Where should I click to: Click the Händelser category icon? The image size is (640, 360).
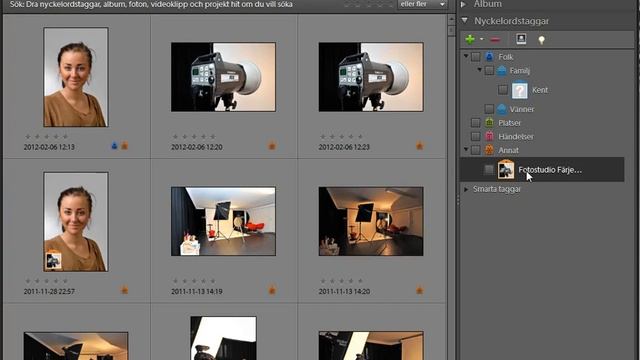pos(489,136)
